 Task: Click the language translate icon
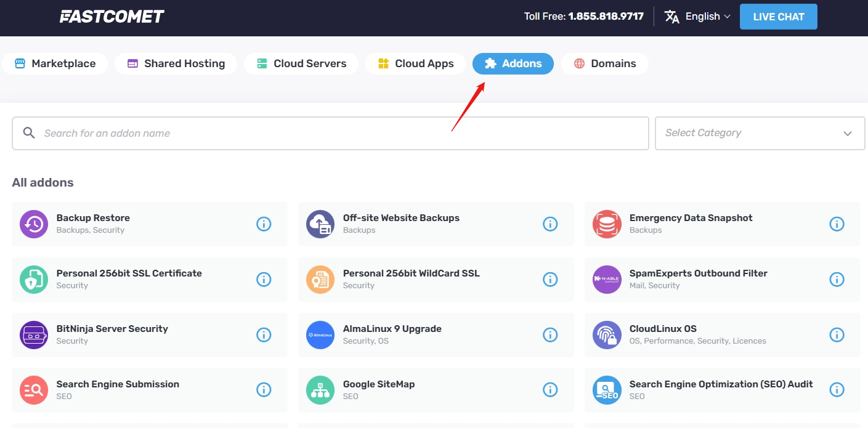(x=672, y=17)
